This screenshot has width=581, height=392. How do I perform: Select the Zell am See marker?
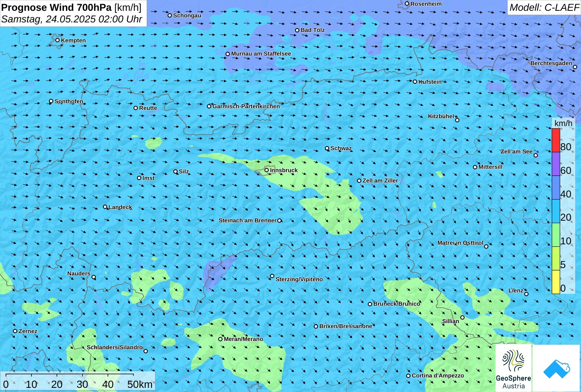tap(535, 155)
